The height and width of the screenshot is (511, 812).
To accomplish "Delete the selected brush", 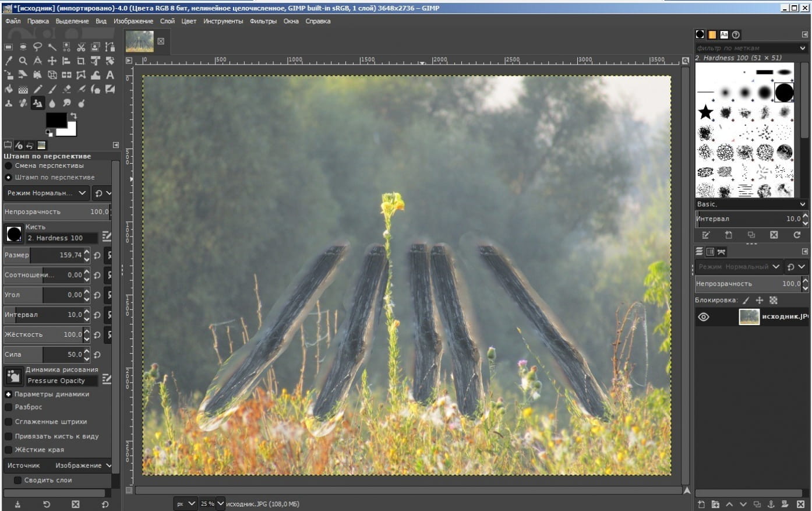I will coord(774,235).
